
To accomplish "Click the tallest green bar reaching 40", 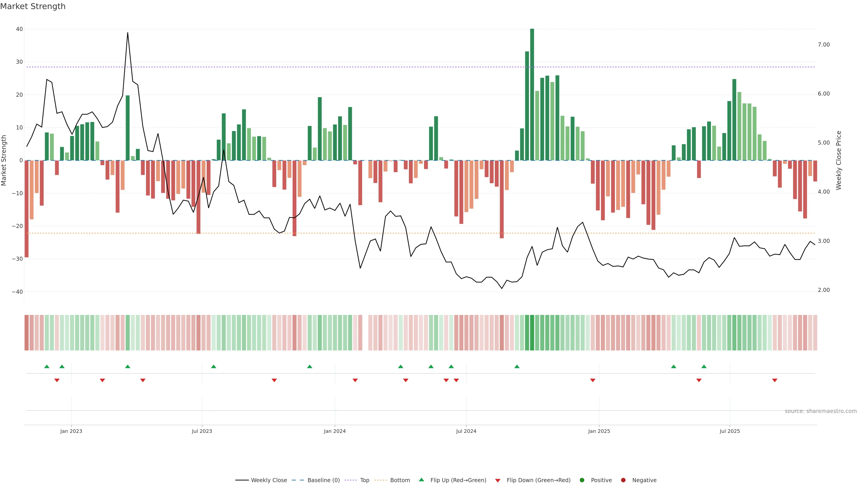I will [x=532, y=94].
